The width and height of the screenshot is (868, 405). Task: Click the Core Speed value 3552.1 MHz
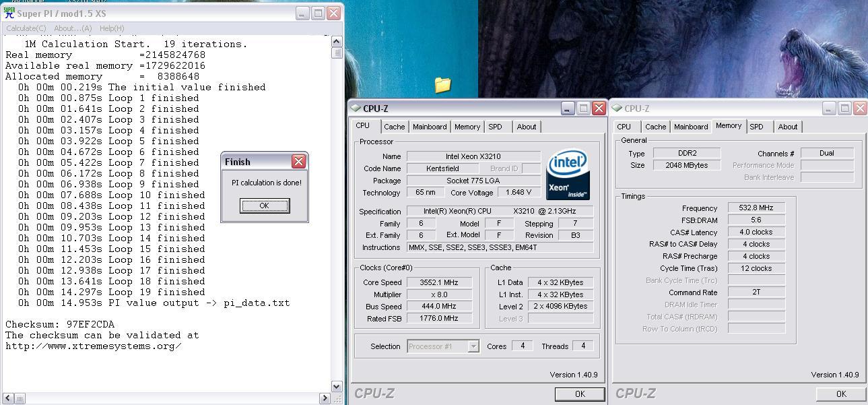click(440, 282)
